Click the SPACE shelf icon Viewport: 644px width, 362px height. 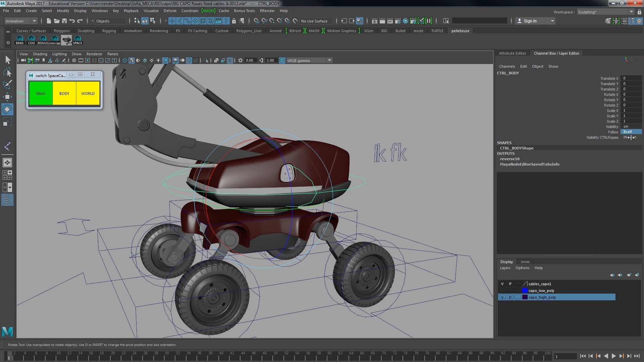(77, 40)
